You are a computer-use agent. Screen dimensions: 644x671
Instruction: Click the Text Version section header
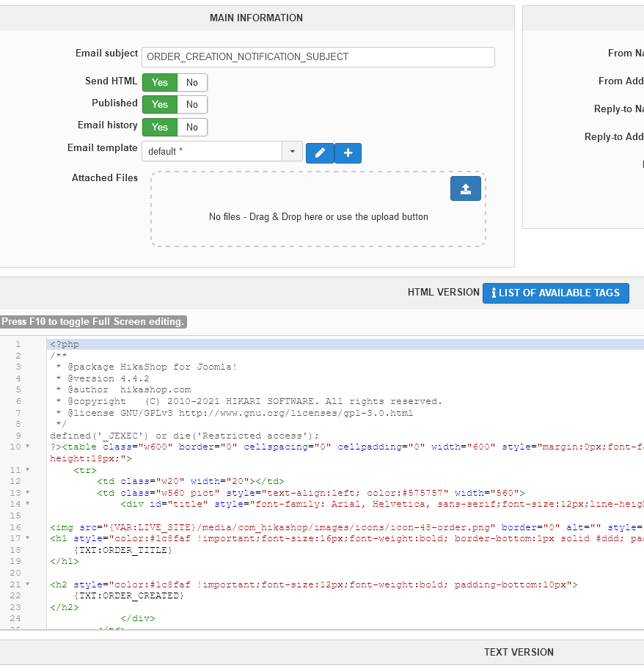(x=518, y=652)
